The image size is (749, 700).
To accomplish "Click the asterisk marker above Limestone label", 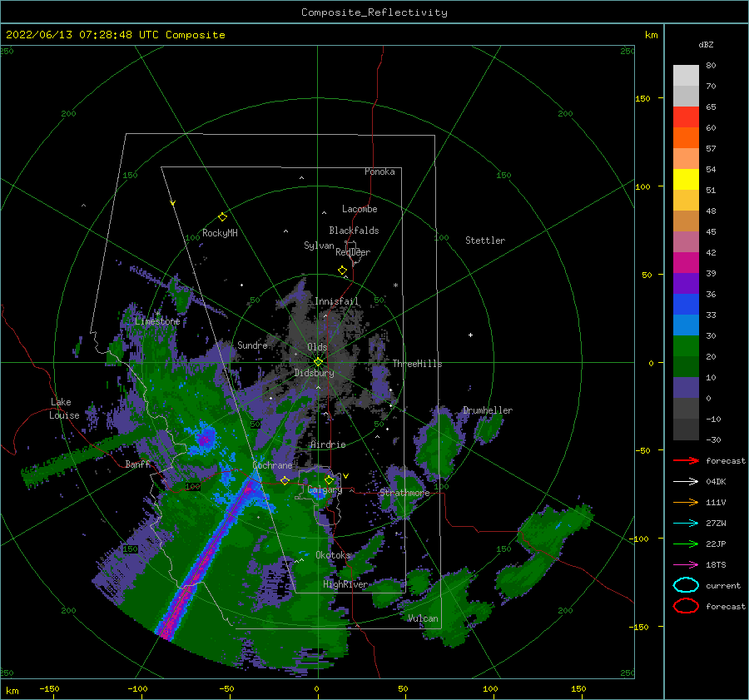I will (157, 314).
